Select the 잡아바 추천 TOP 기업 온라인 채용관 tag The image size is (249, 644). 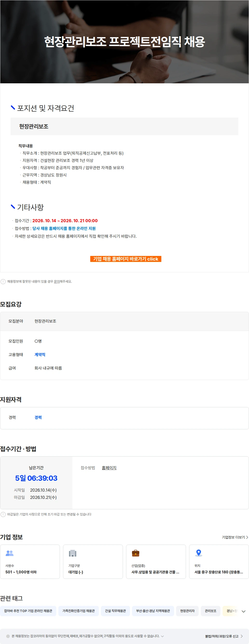pos(28,611)
